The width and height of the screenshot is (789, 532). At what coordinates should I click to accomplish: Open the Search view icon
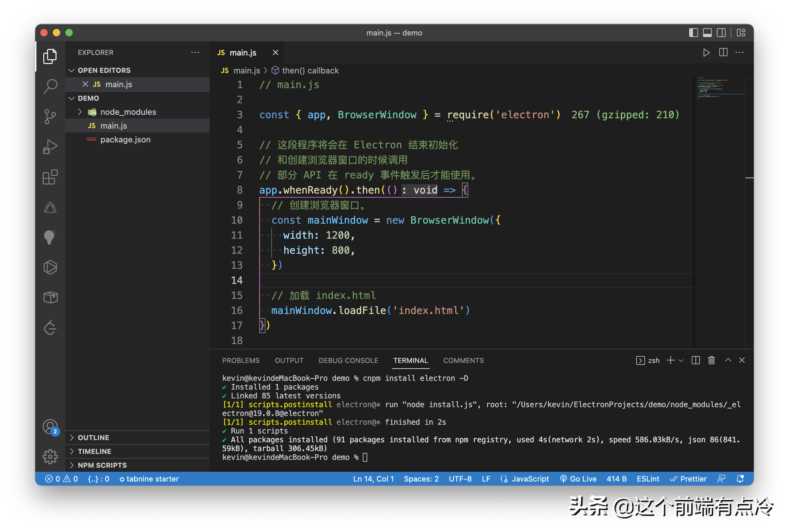50,86
